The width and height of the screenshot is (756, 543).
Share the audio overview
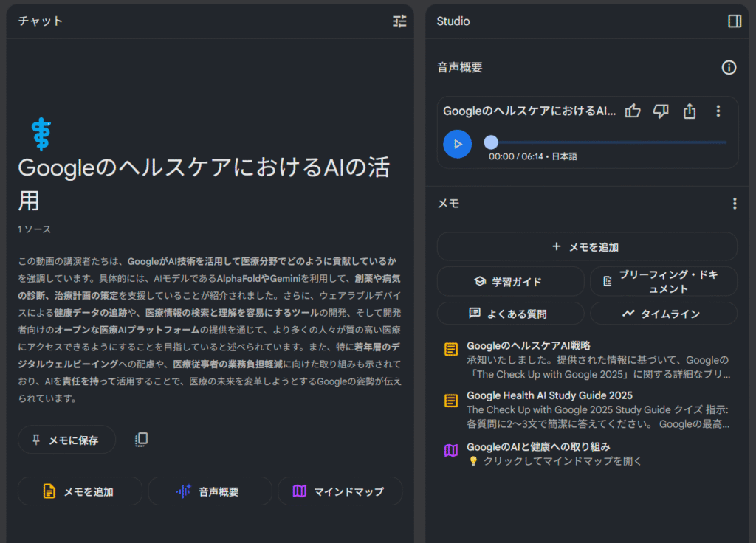690,111
